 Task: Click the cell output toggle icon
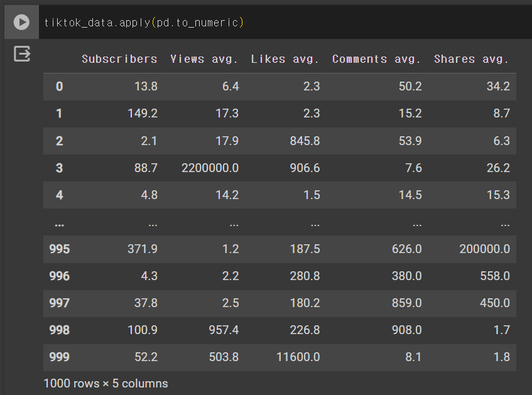pos(22,53)
